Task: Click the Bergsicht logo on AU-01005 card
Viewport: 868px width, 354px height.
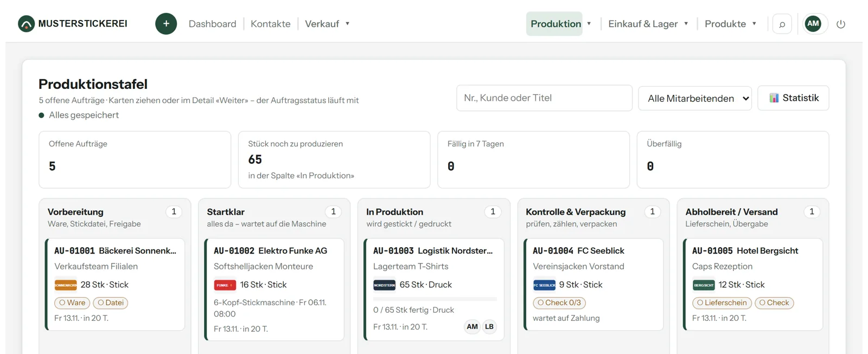Action: [x=704, y=285]
